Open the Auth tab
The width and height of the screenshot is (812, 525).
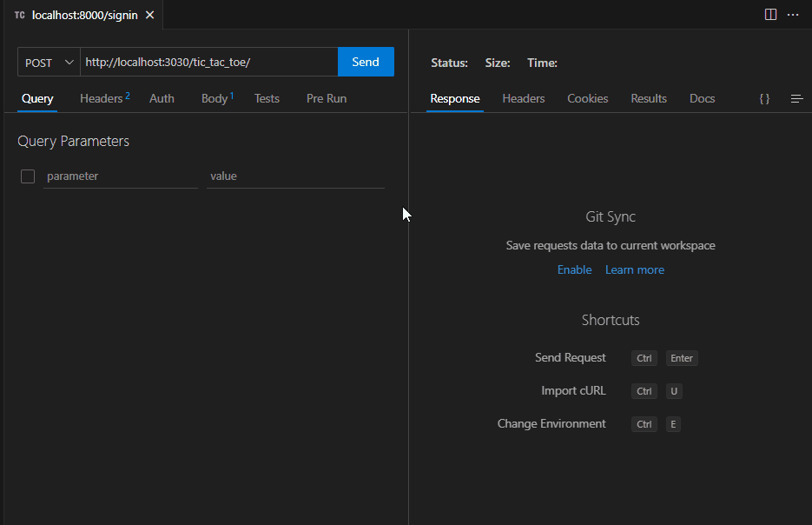[x=162, y=98]
